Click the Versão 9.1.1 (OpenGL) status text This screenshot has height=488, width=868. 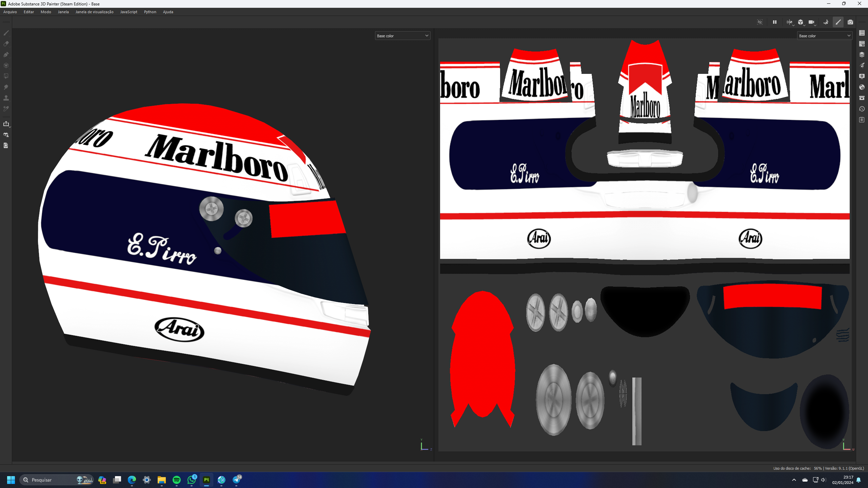pos(844,468)
